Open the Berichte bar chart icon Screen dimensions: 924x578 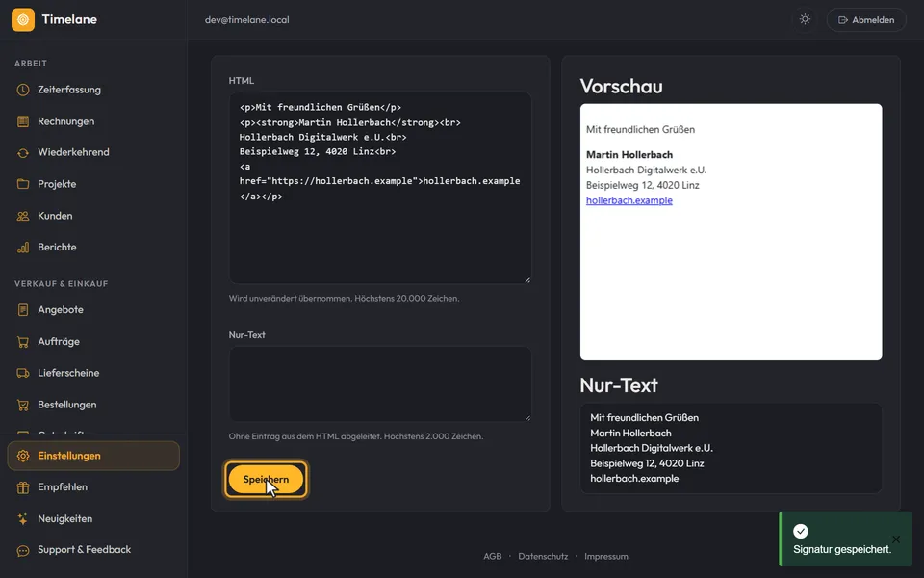pos(23,248)
